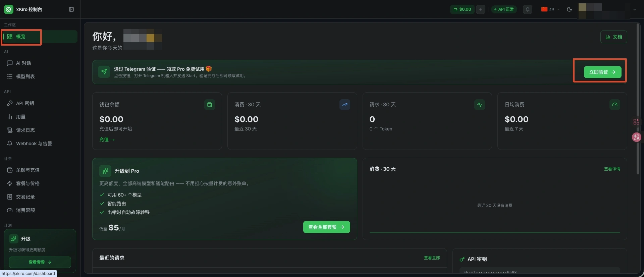Click the sparkle icon in the sidebar 升级 card
Viewport: 644px width, 277px height.
click(14, 239)
